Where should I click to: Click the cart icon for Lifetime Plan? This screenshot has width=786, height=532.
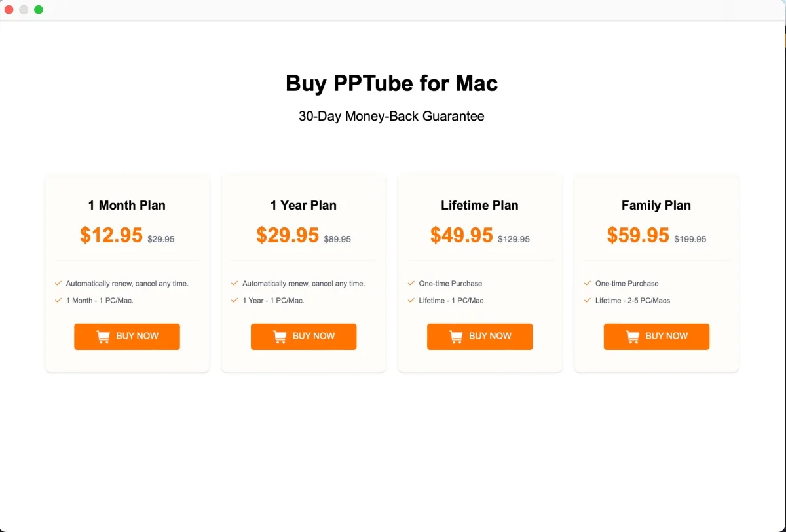point(456,337)
